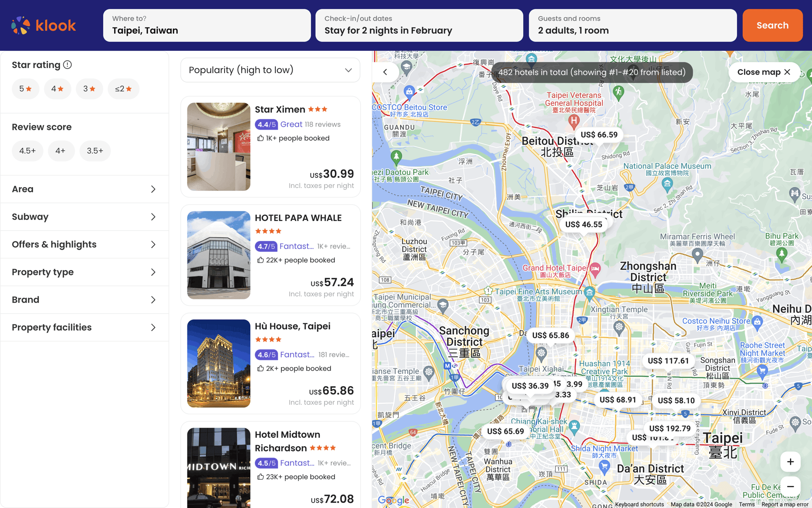Expand the Subway filter
This screenshot has width=812, height=508.
coord(85,217)
